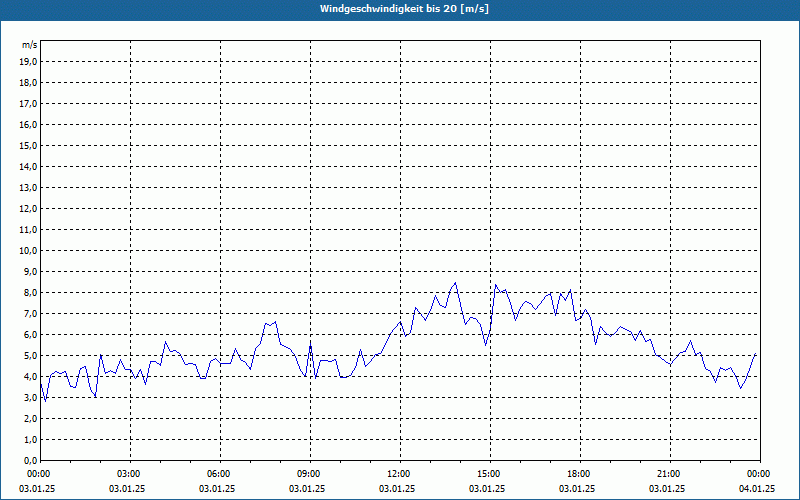This screenshot has width=800, height=500.
Task: Click the '18:00' time axis label
Action: (x=580, y=474)
